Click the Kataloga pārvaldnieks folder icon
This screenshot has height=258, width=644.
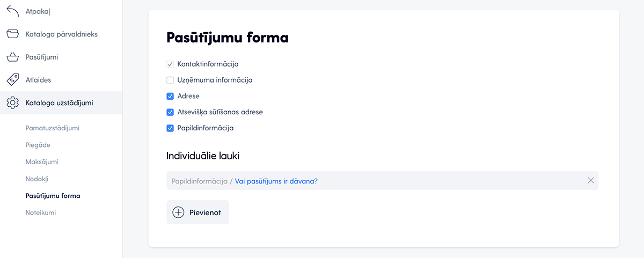12,34
